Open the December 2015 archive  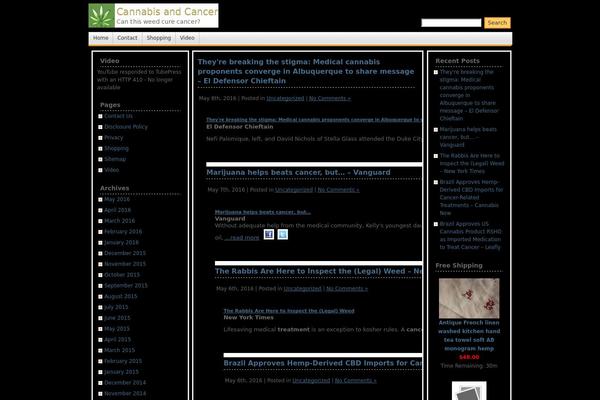click(125, 253)
